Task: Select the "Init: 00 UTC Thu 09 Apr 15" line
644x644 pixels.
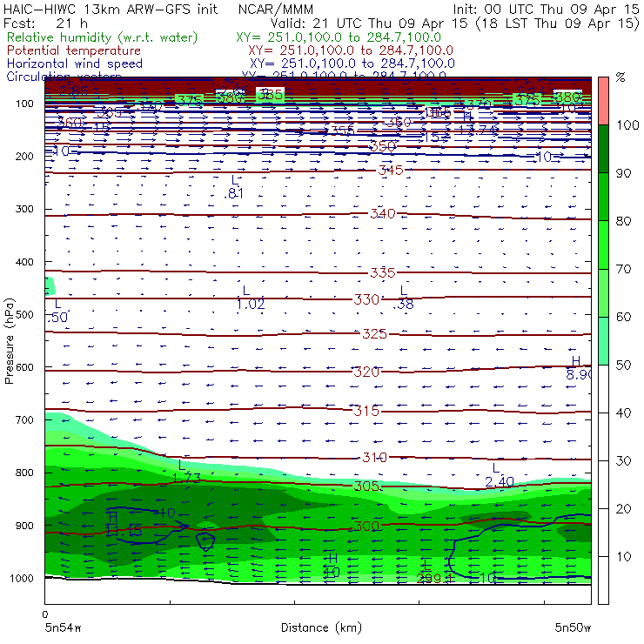Action: [x=546, y=9]
